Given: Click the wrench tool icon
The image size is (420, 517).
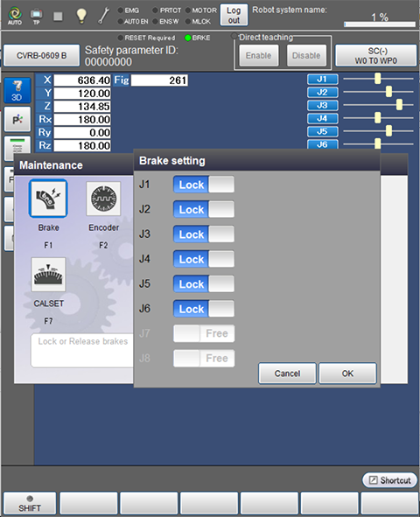Looking at the screenshot, I should coord(104,16).
